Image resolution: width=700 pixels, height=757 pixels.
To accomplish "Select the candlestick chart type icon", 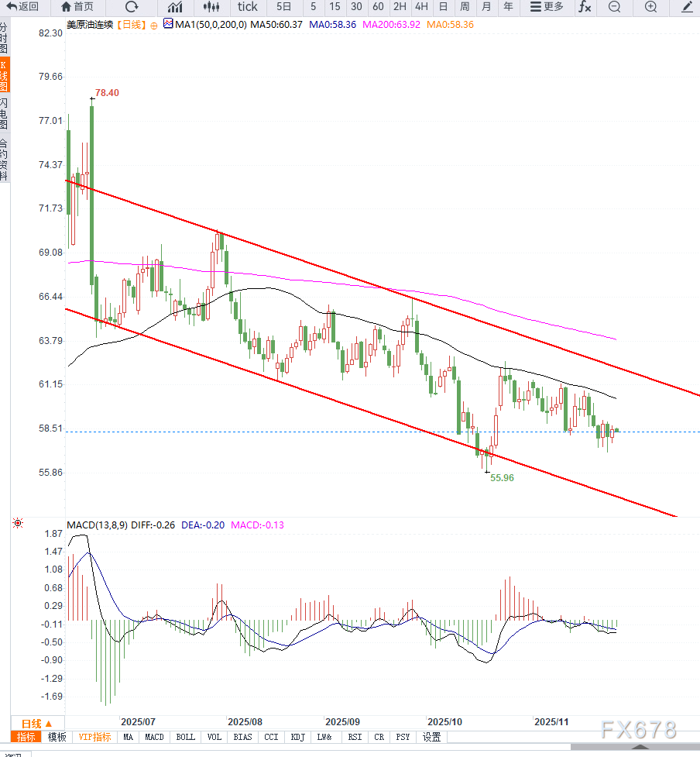I will coord(212,7).
